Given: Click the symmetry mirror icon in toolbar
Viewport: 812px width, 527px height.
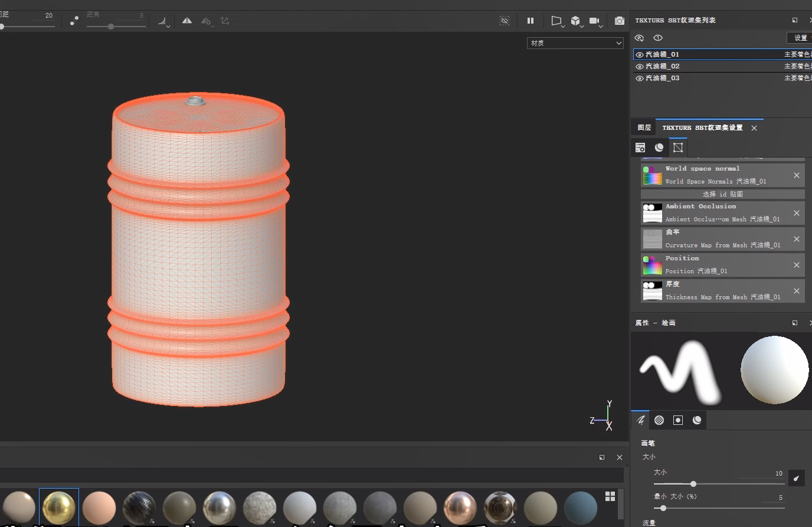Looking at the screenshot, I should (x=187, y=21).
